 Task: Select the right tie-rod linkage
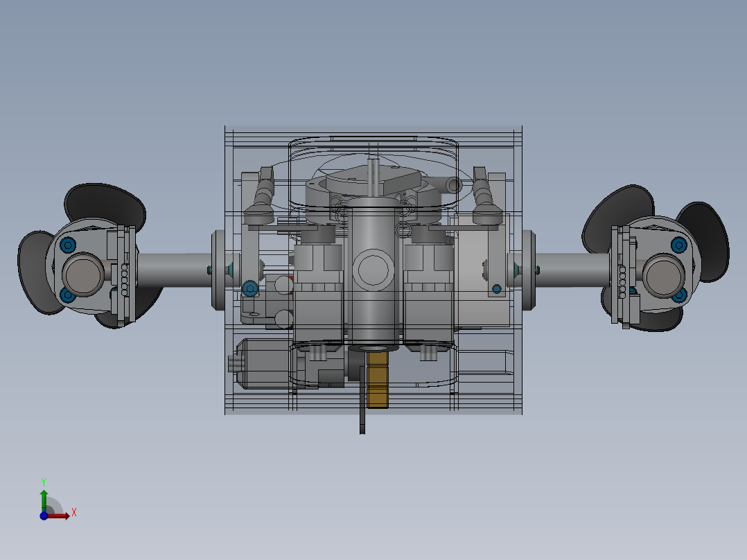click(486, 196)
